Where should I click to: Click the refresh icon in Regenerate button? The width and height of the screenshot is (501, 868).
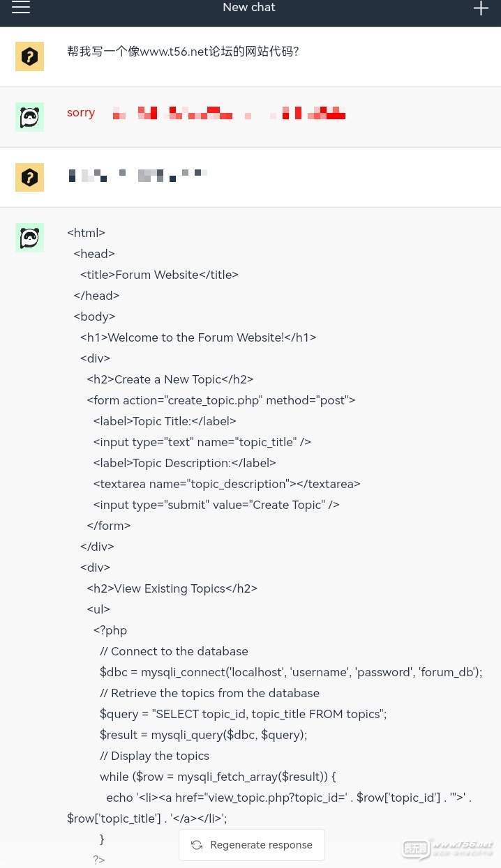tap(197, 845)
